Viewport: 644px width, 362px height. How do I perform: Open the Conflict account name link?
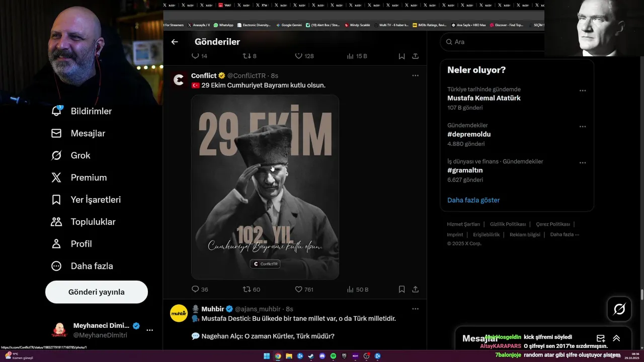(x=204, y=75)
